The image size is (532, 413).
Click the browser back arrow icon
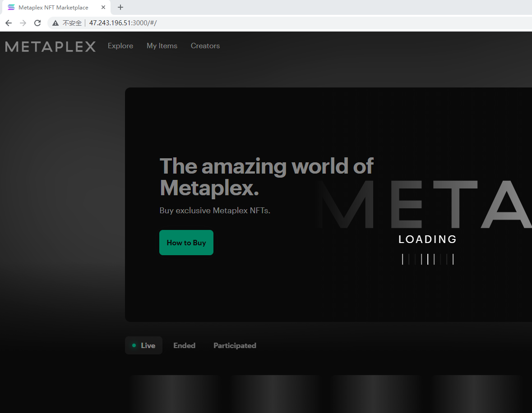pyautogui.click(x=9, y=23)
